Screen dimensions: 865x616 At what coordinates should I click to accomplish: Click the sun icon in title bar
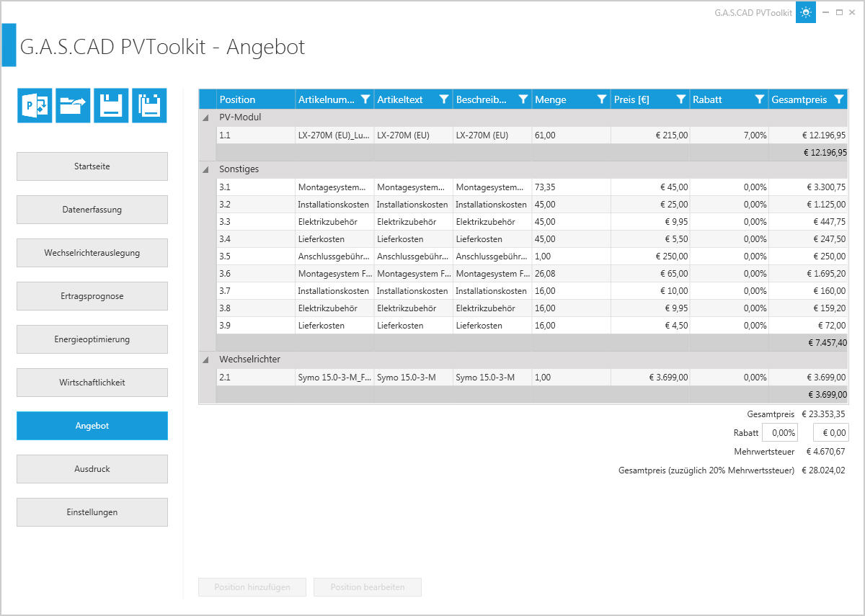point(806,12)
